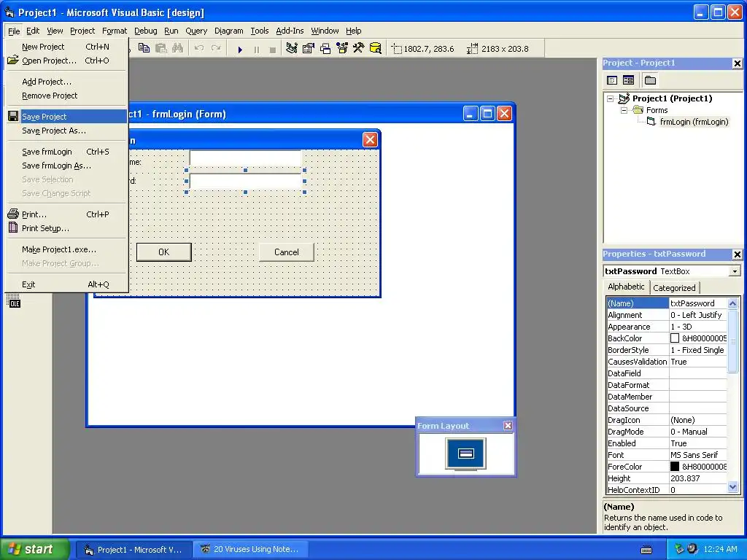Click View Object icon in Project panel
The height and width of the screenshot is (560, 747).
tap(628, 80)
